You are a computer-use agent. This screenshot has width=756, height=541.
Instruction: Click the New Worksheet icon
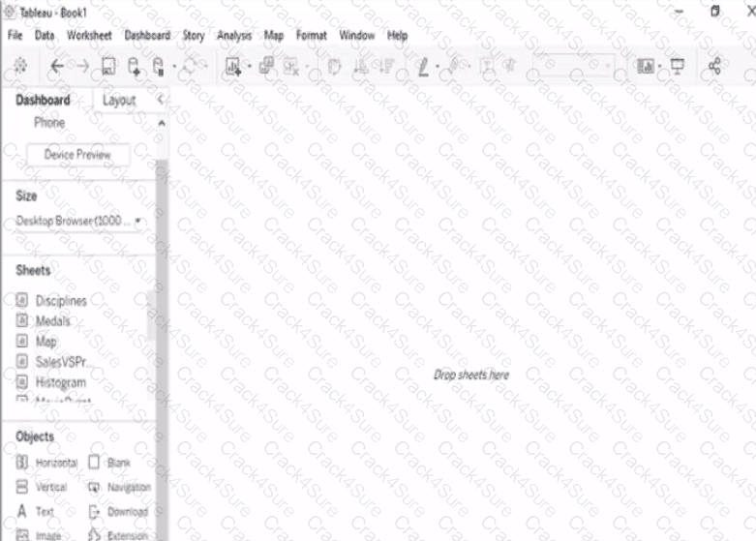pos(233,66)
